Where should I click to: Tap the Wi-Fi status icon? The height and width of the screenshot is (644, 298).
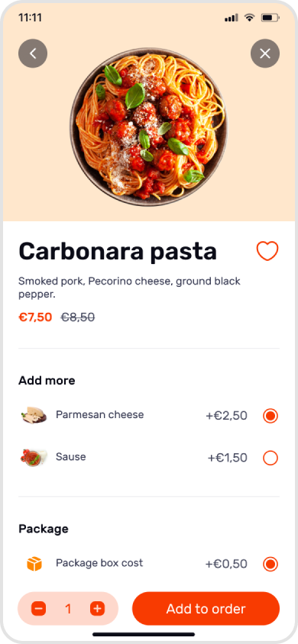tap(250, 18)
